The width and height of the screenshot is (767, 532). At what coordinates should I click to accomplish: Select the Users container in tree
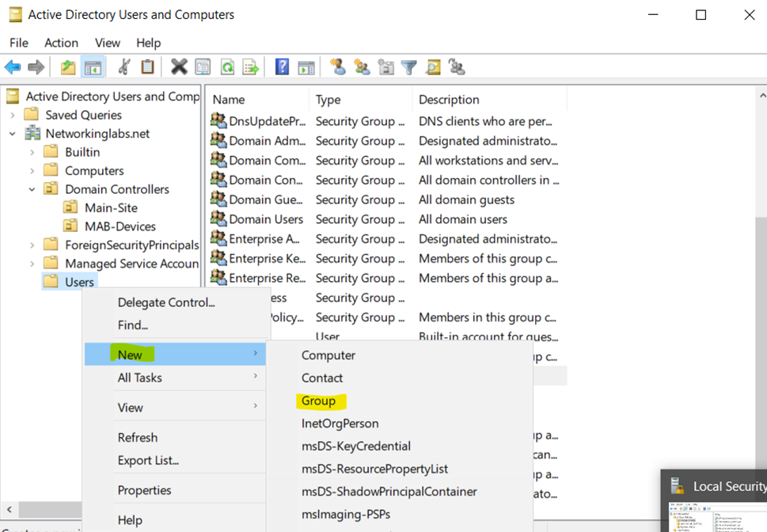tap(79, 282)
